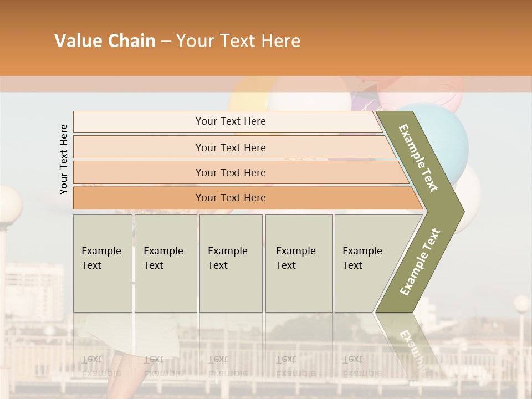The height and width of the screenshot is (399, 532).
Task: Click the vertical "Your Text Here" label
Action: [64, 160]
